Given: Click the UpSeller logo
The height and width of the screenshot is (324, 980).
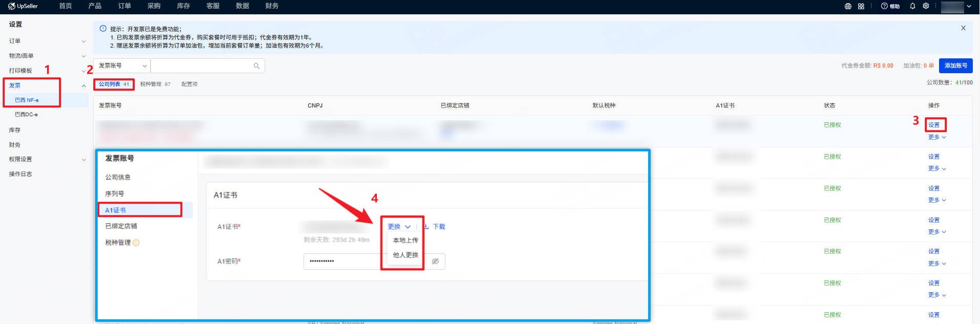Looking at the screenshot, I should [23, 6].
